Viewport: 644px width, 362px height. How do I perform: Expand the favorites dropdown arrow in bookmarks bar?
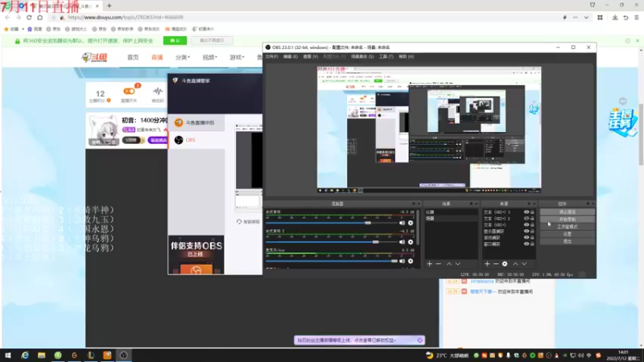(x=23, y=29)
